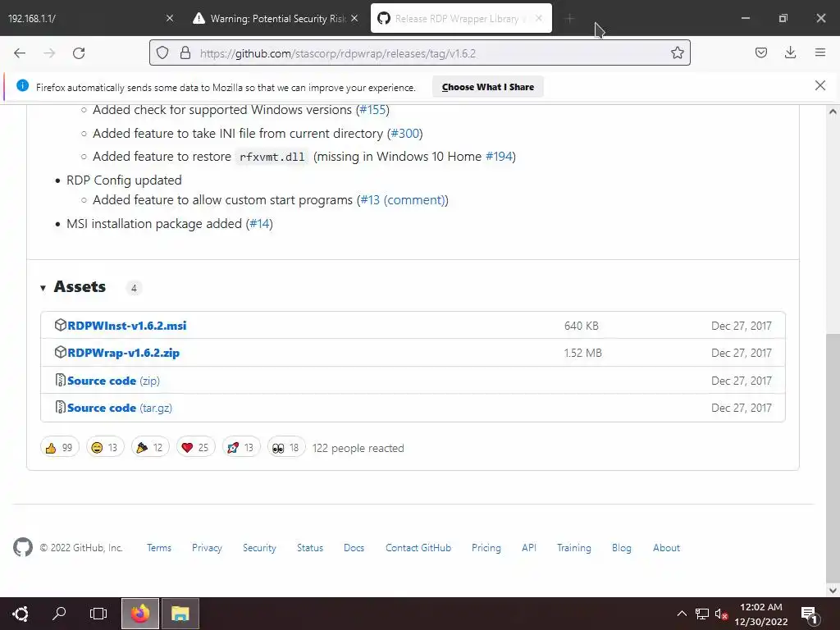React with laugh emoji (13)
Screen dimensions: 840x630
click(x=105, y=447)
